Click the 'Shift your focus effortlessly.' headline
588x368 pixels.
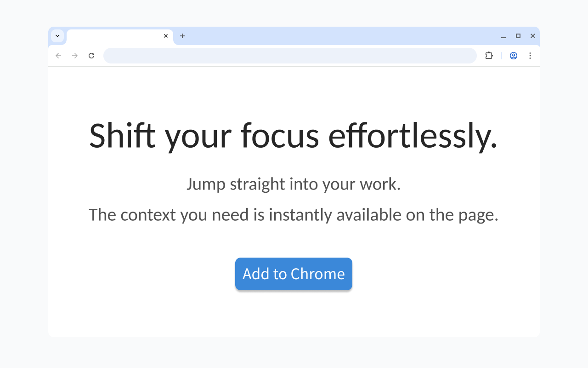click(294, 136)
